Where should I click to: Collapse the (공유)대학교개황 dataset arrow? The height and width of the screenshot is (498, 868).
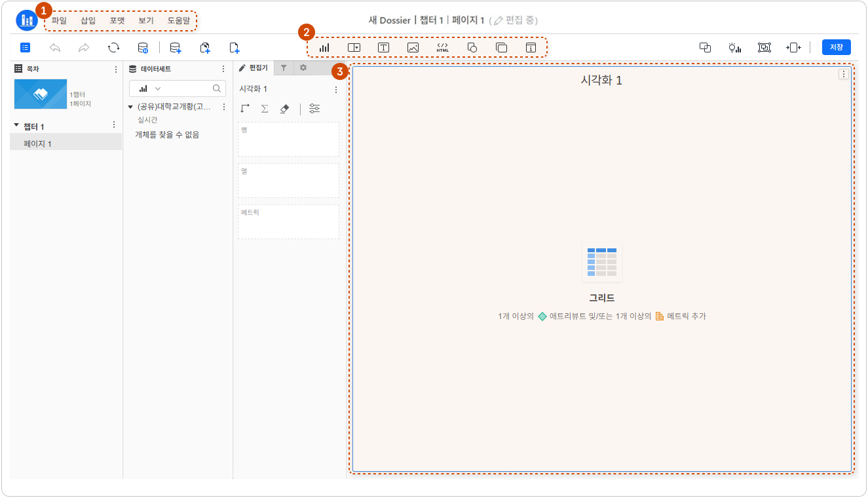click(130, 107)
